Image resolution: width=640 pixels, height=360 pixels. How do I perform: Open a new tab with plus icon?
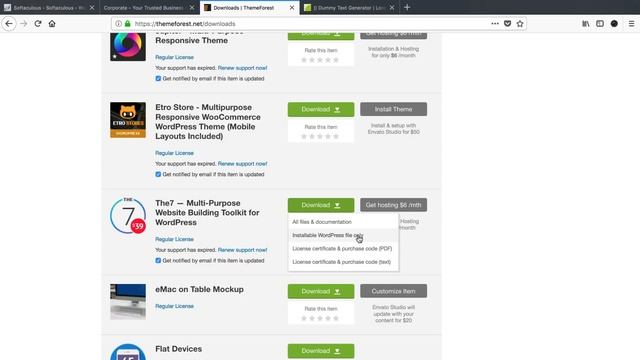(407, 7)
